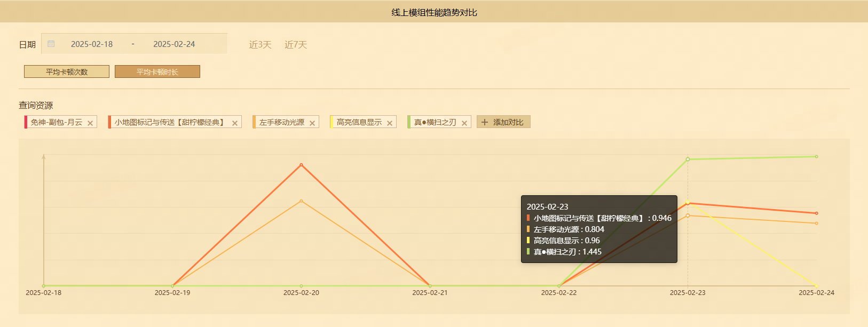Viewport: 868px width, 327px height.
Task: Click the 真●横扫之刃 tag label
Action: [435, 122]
